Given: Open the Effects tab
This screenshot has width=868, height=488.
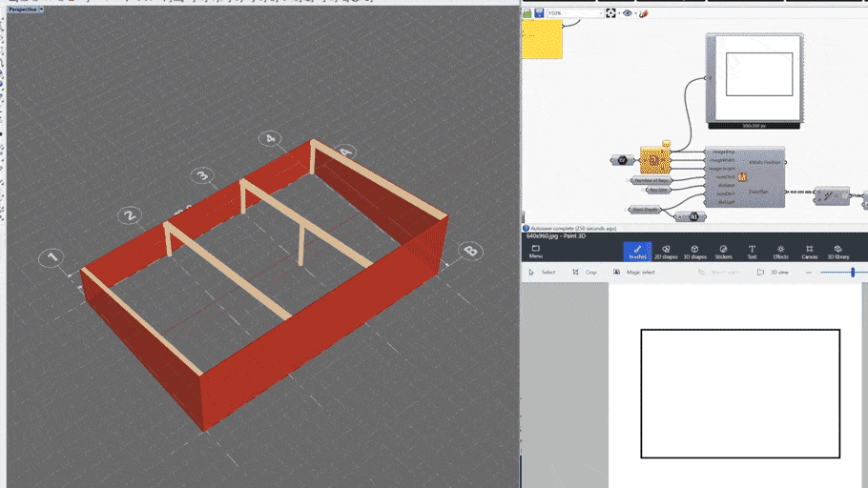Looking at the screenshot, I should pos(780,252).
